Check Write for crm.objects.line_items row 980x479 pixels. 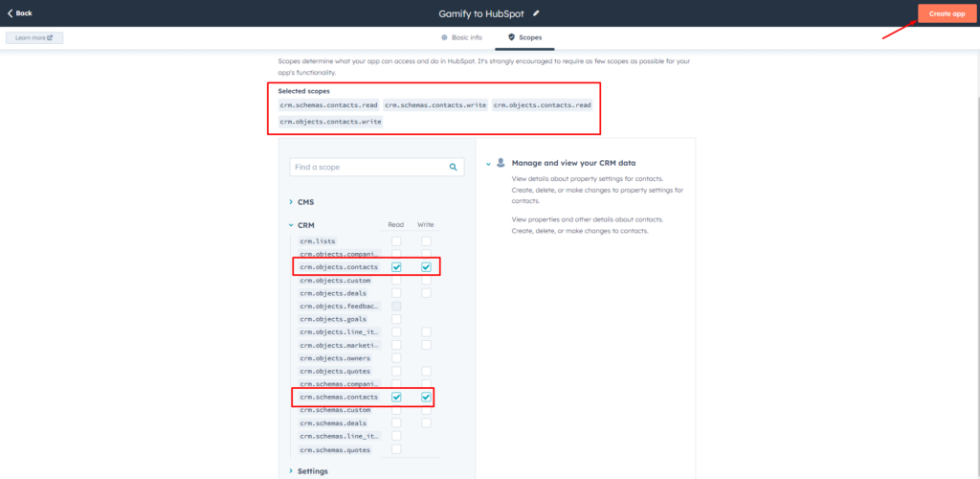pos(426,332)
